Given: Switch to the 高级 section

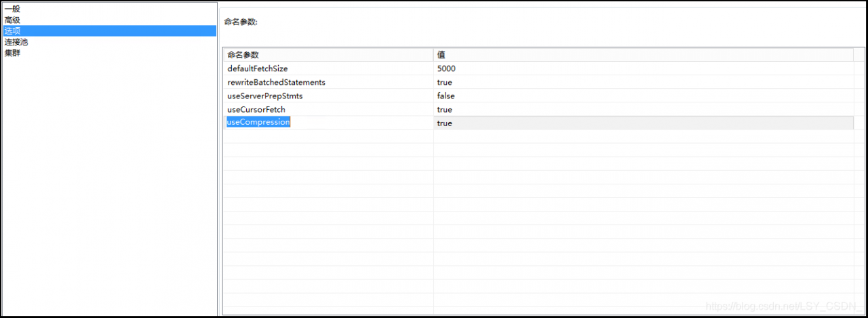Looking at the screenshot, I should click(12, 20).
